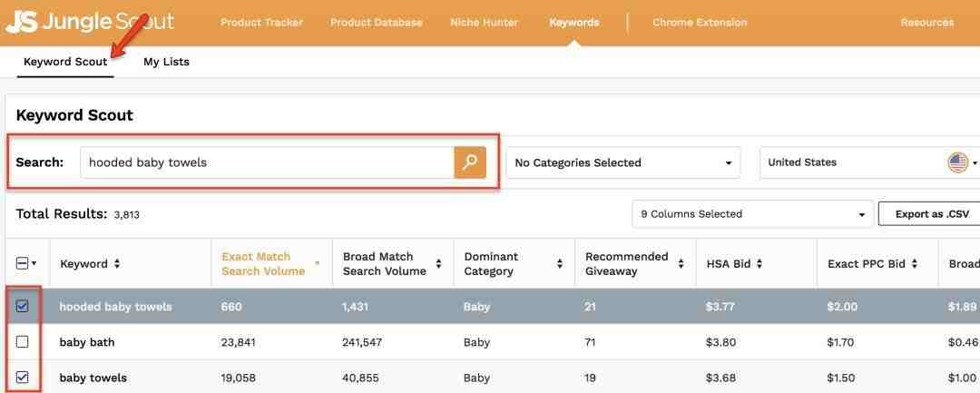Screen dimensions: 980x393
Task: Sort by Keyword column arrows
Action: 117,264
